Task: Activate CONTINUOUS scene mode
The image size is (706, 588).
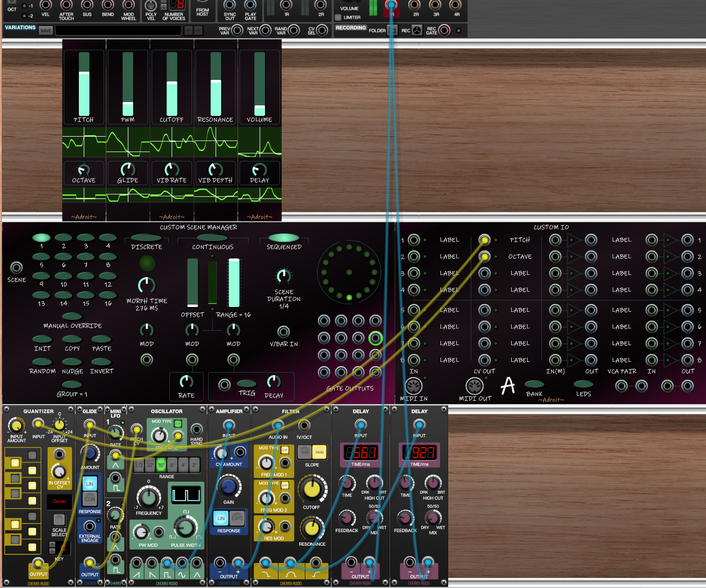Action: 213,238
